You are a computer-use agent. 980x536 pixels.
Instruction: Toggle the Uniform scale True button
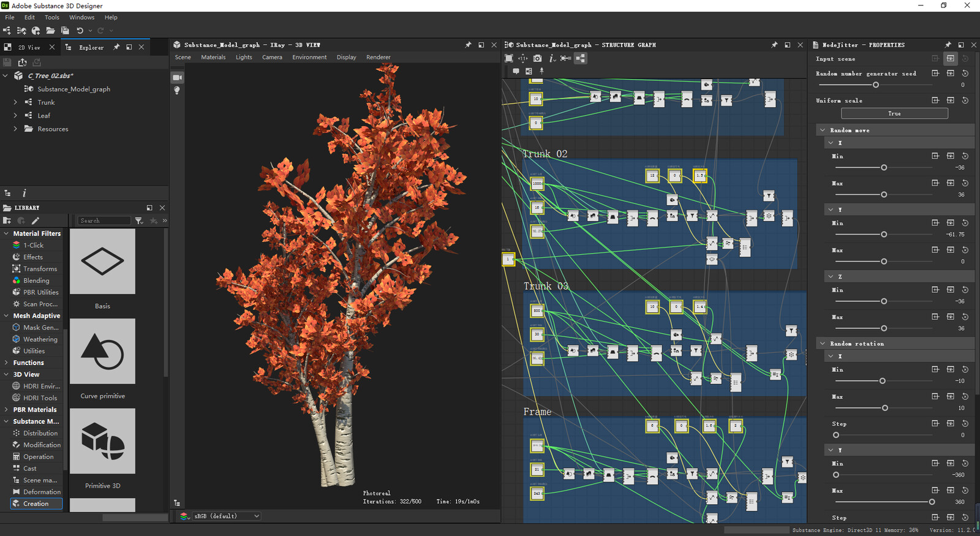pos(894,113)
